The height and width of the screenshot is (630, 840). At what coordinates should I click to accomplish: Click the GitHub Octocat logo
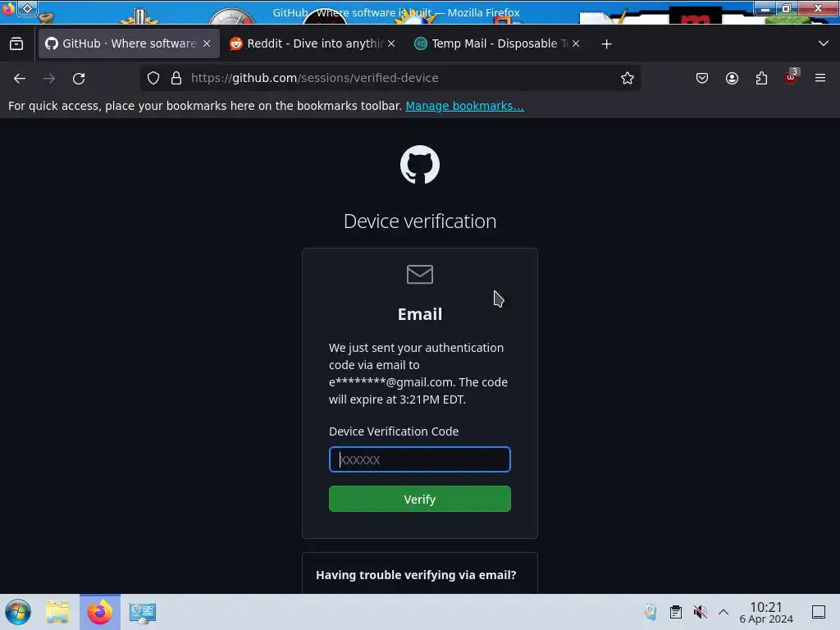click(x=420, y=164)
